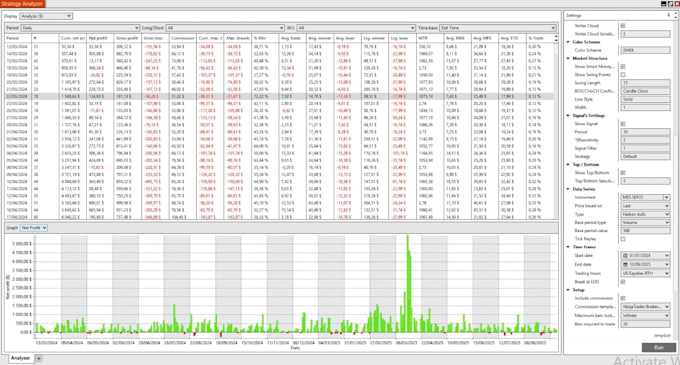Open the Start date calendar icon
The image size is (680, 365).
625,256
